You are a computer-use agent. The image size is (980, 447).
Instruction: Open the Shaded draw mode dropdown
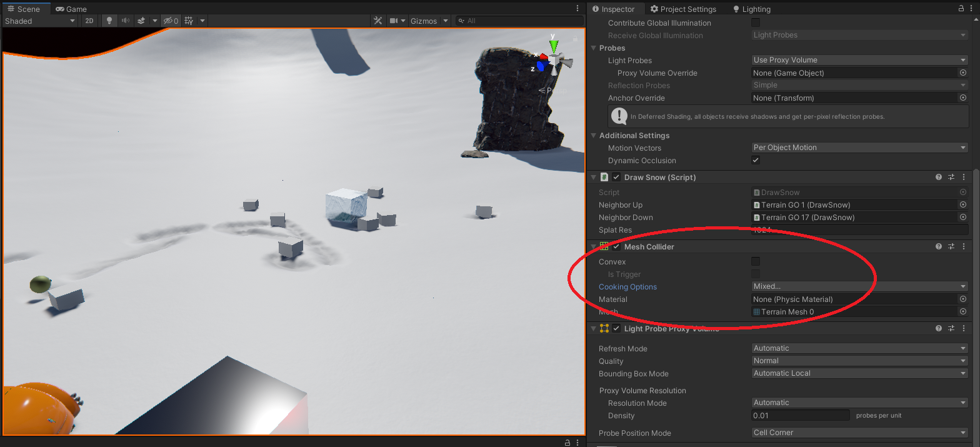tap(40, 21)
